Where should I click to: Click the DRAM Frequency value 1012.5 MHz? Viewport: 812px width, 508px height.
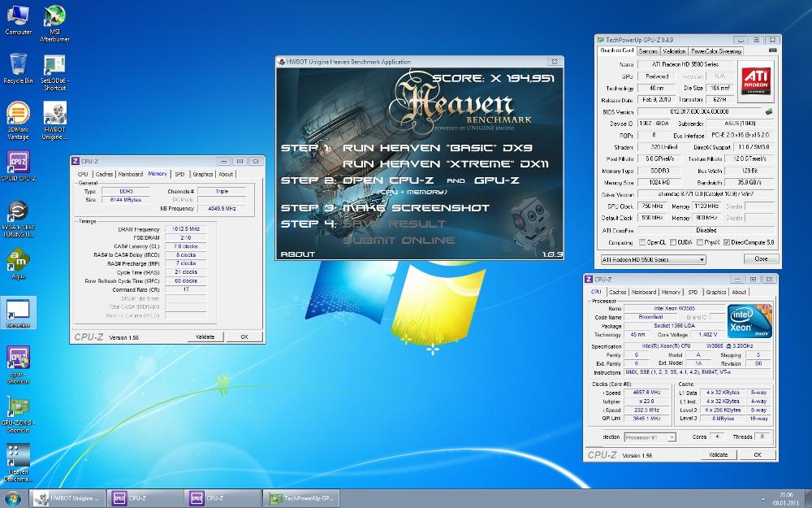click(185, 229)
